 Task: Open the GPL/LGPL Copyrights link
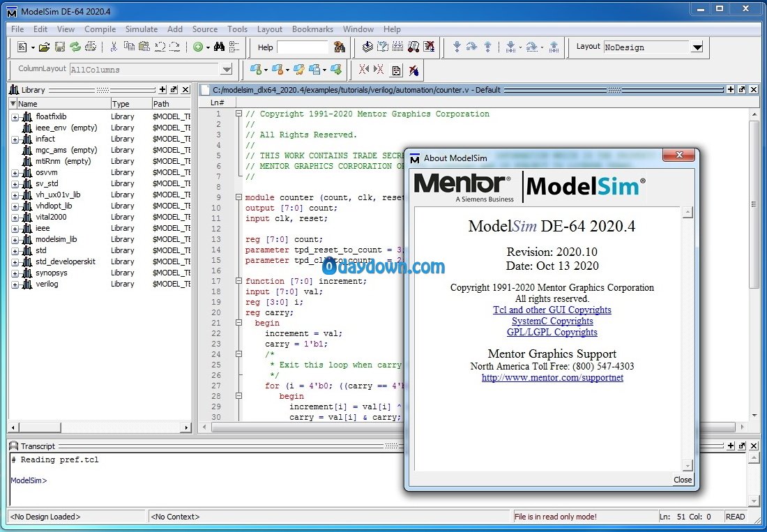tap(552, 332)
